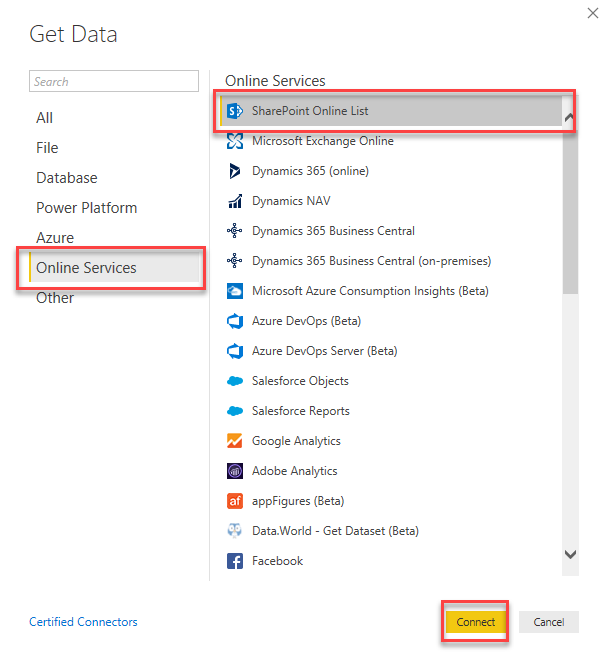This screenshot has width=609, height=662.
Task: Click the Google Analytics icon
Action: pyautogui.click(x=235, y=441)
